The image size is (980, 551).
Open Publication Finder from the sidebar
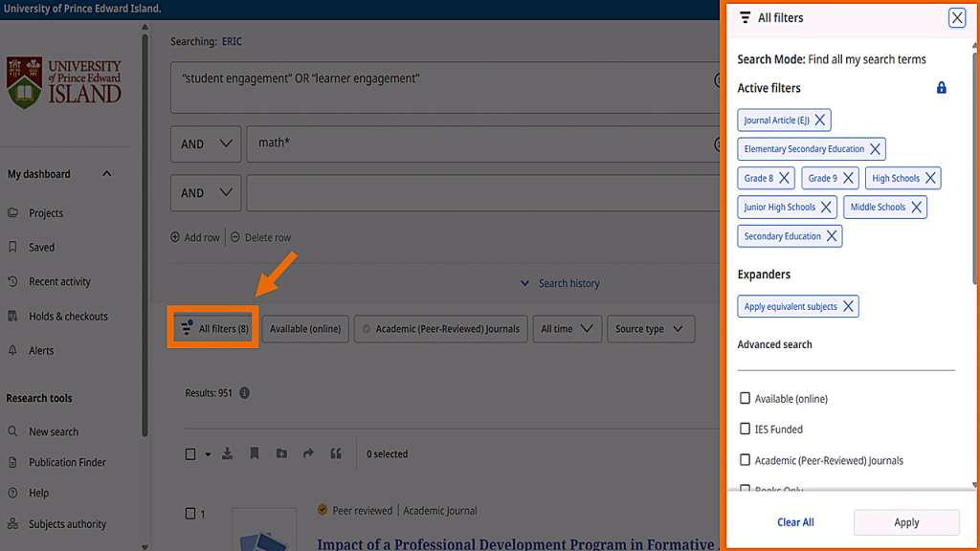[x=67, y=463]
